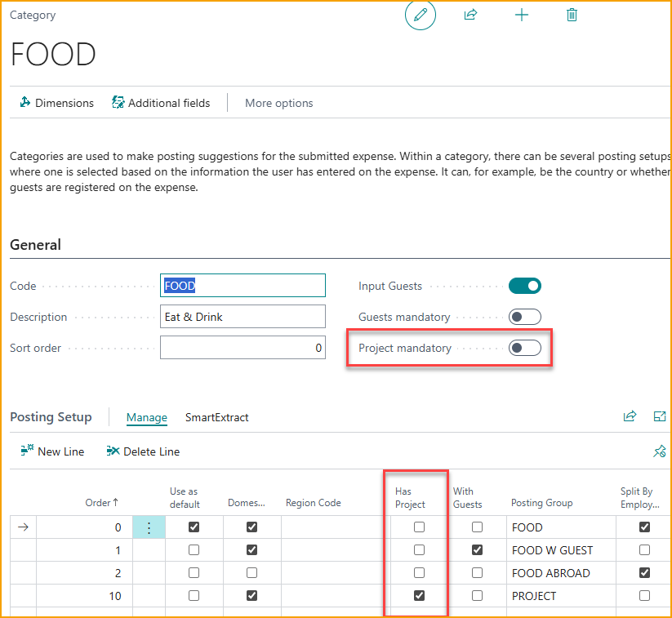The height and width of the screenshot is (618, 672).
Task: Open Additional fields action
Action: (x=161, y=103)
